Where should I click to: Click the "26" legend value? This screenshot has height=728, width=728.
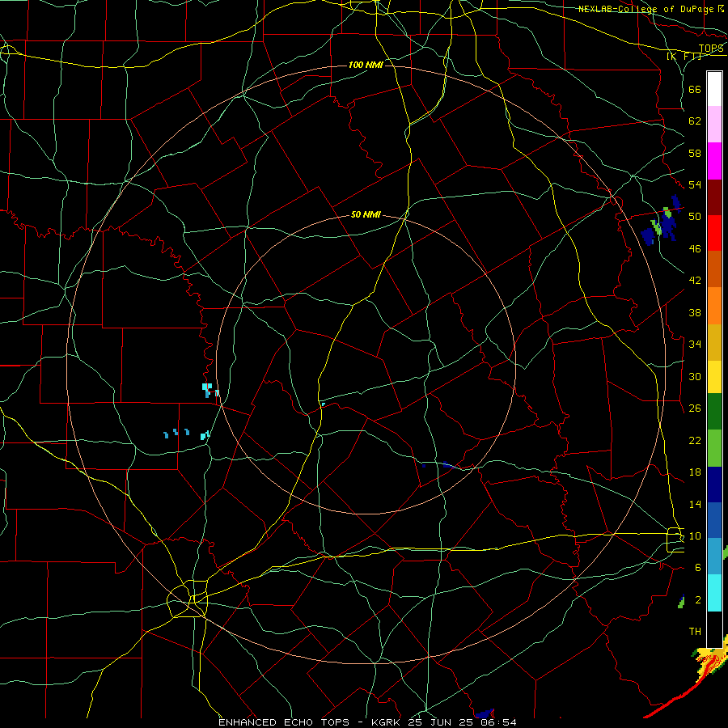tap(695, 408)
